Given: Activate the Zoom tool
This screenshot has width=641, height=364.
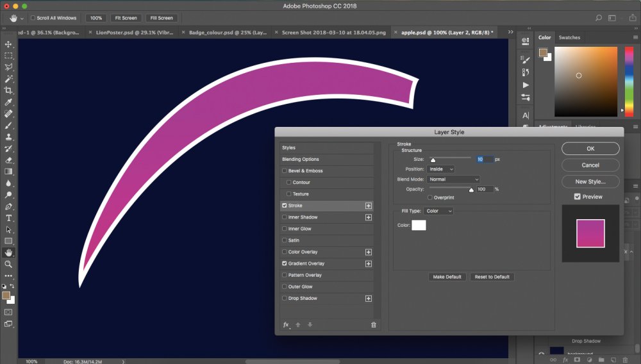Looking at the screenshot, I should 8,264.
